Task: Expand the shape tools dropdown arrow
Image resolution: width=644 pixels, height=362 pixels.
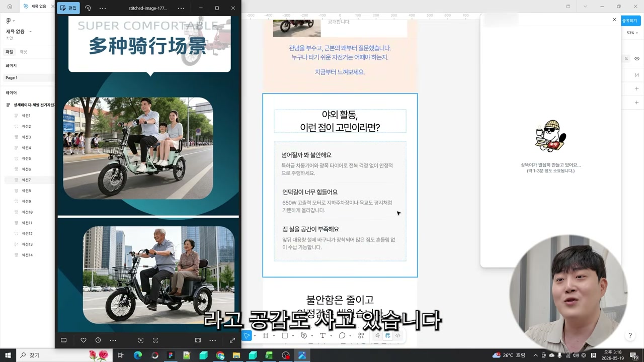Action: (x=293, y=336)
